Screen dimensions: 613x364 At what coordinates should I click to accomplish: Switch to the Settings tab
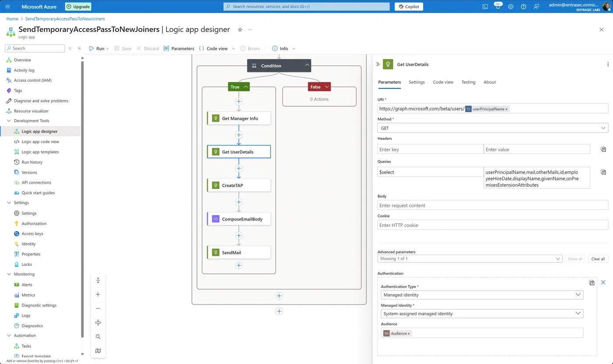416,82
